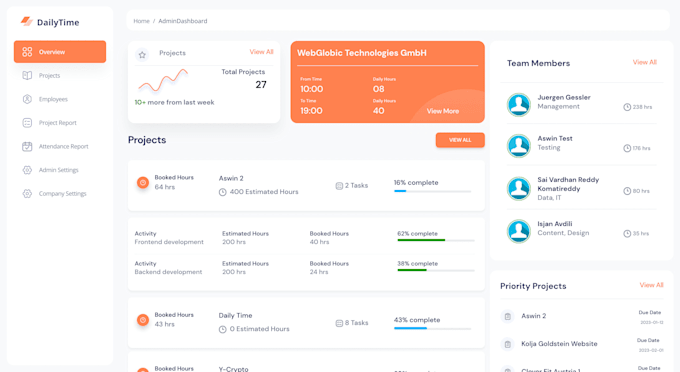Open the Employees page
This screenshot has height=372, width=680.
click(x=53, y=99)
